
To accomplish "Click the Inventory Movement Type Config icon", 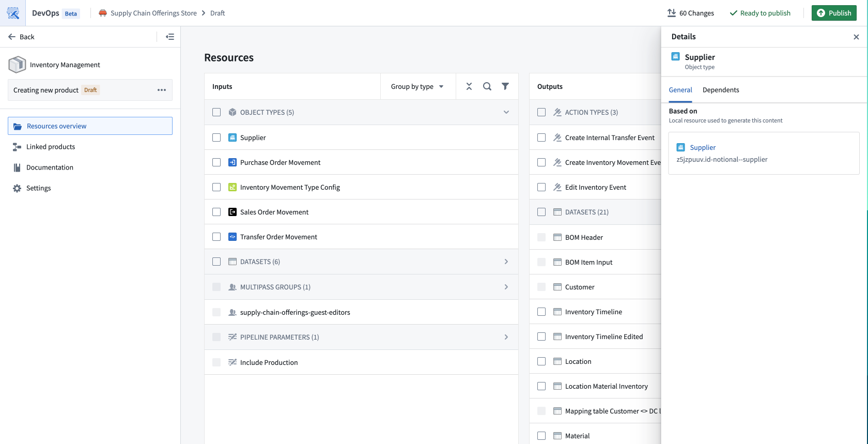I will click(233, 187).
